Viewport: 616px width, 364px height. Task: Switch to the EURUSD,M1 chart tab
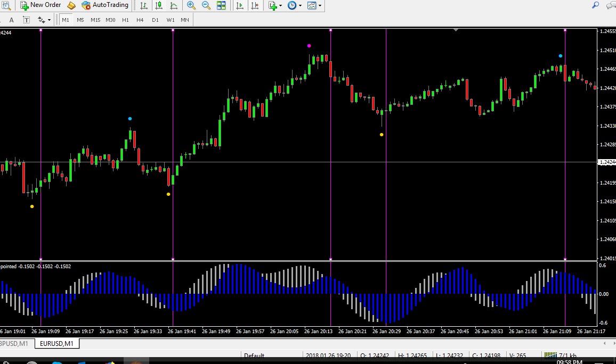[56, 344]
